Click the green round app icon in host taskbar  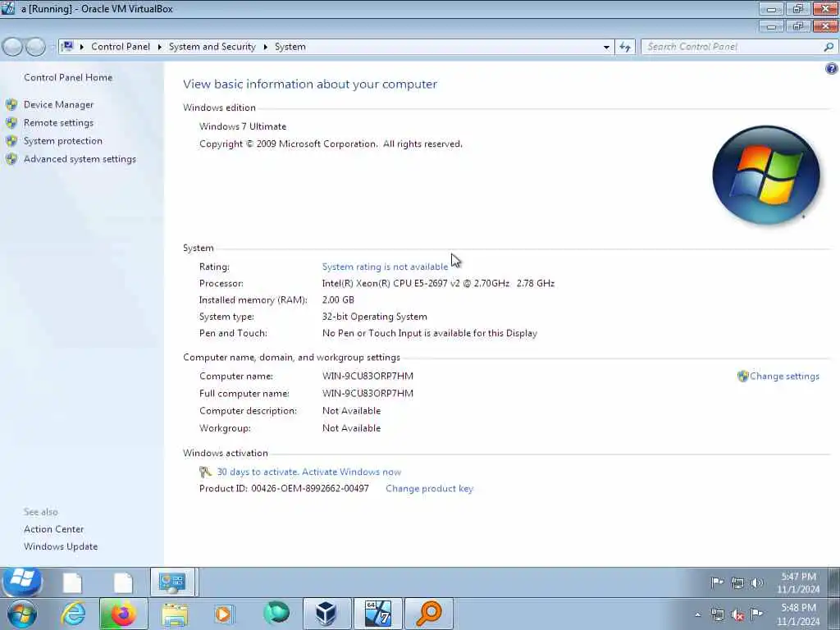[276, 614]
